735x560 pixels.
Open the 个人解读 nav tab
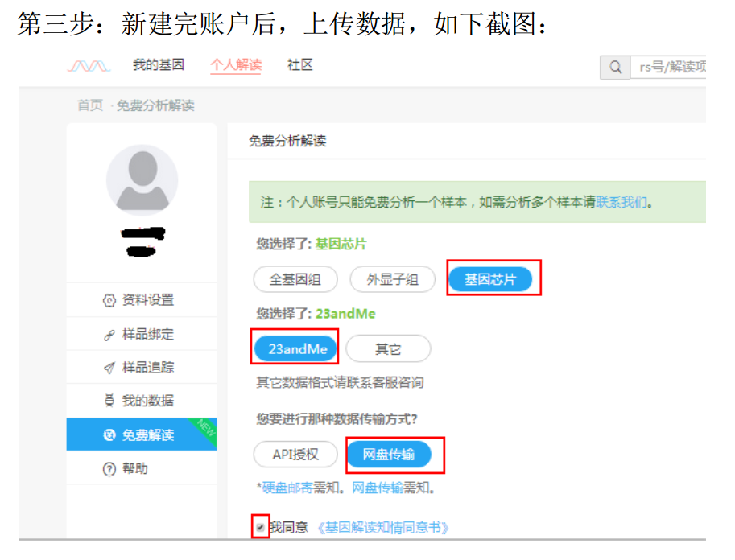tap(236, 64)
